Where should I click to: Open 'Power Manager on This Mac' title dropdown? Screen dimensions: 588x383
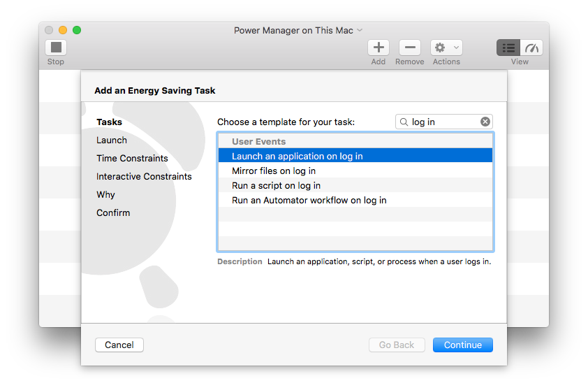click(x=297, y=30)
